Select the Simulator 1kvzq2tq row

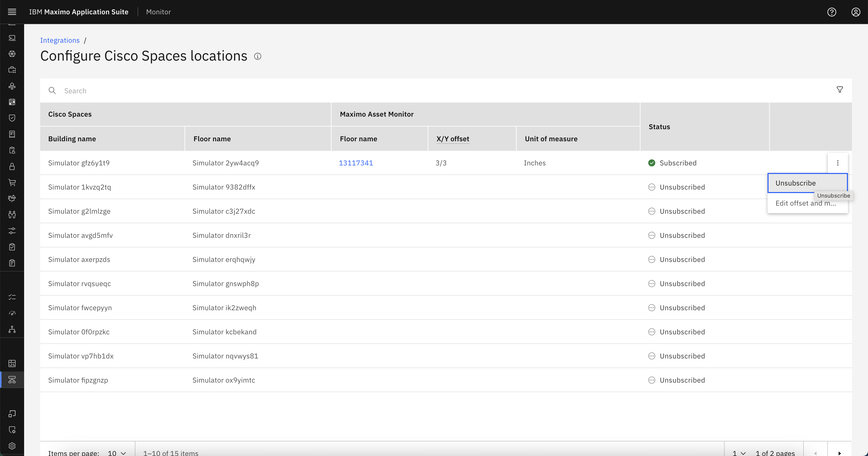point(446,187)
